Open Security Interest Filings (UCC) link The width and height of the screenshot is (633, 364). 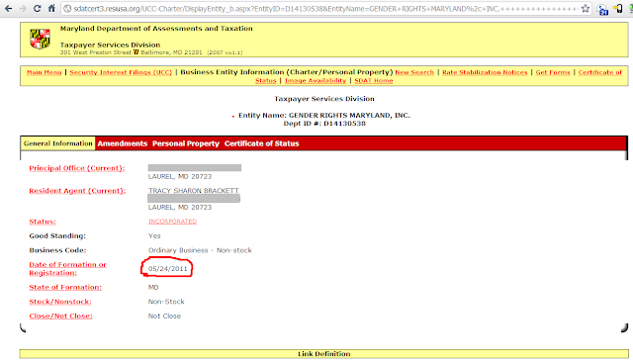(121, 72)
